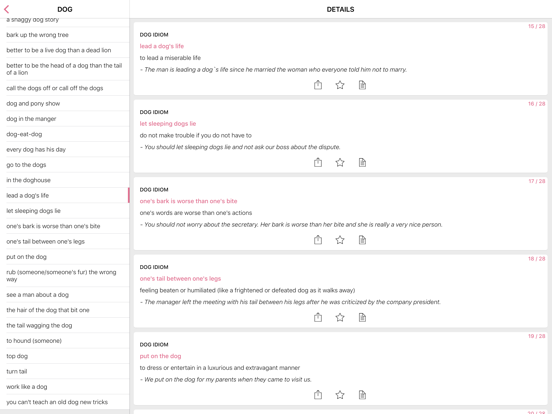Choose 'work like a dog'
This screenshot has width=552, height=414.
coord(64,387)
